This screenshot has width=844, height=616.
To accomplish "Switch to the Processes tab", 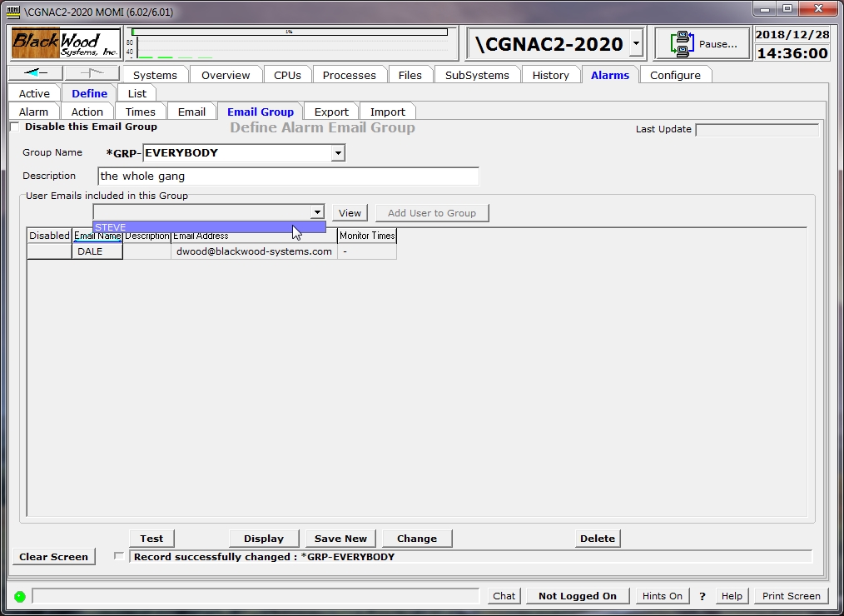I will click(349, 75).
